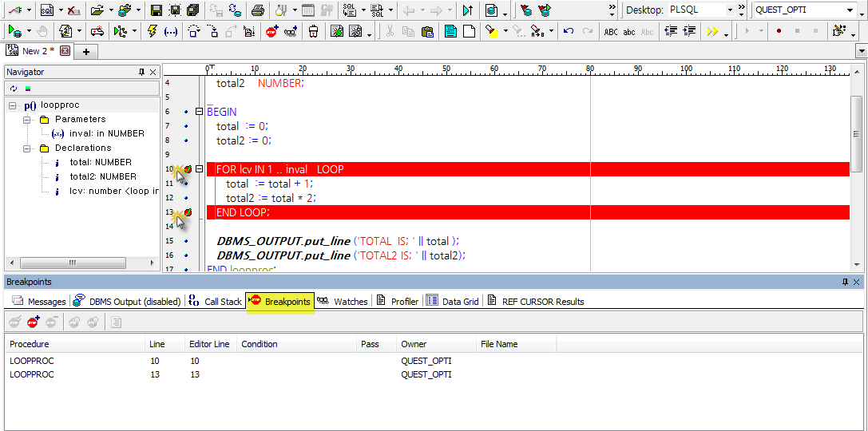Viewport: 868px width, 431px height.
Task: Click the lightning bolt Execute icon
Action: click(x=153, y=31)
